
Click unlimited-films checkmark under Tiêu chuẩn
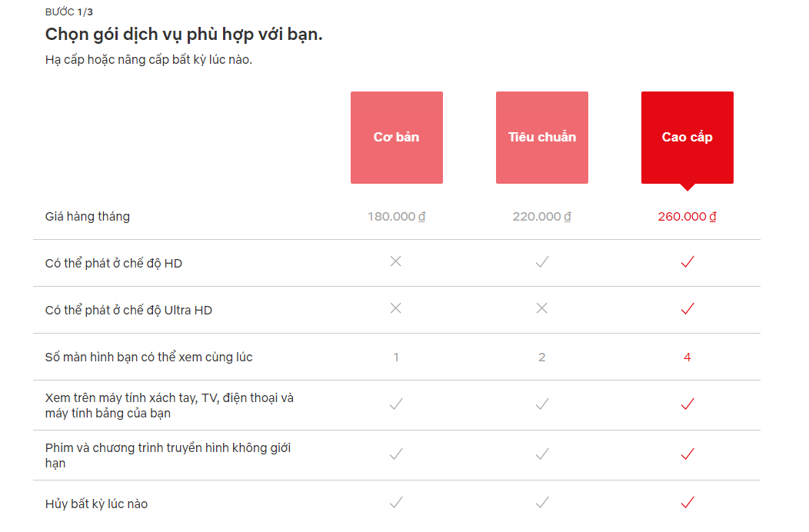[541, 454]
